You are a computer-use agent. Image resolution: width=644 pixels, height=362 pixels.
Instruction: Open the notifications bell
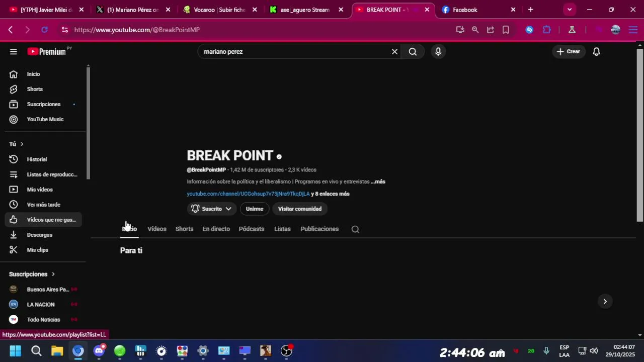596,51
